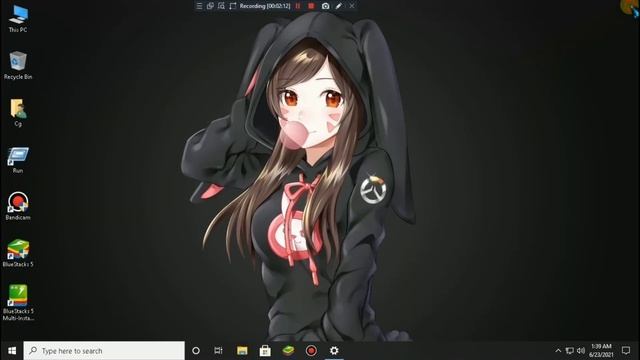The width and height of the screenshot is (640, 360).
Task: Click the Recording timer label
Action: coord(265,6)
